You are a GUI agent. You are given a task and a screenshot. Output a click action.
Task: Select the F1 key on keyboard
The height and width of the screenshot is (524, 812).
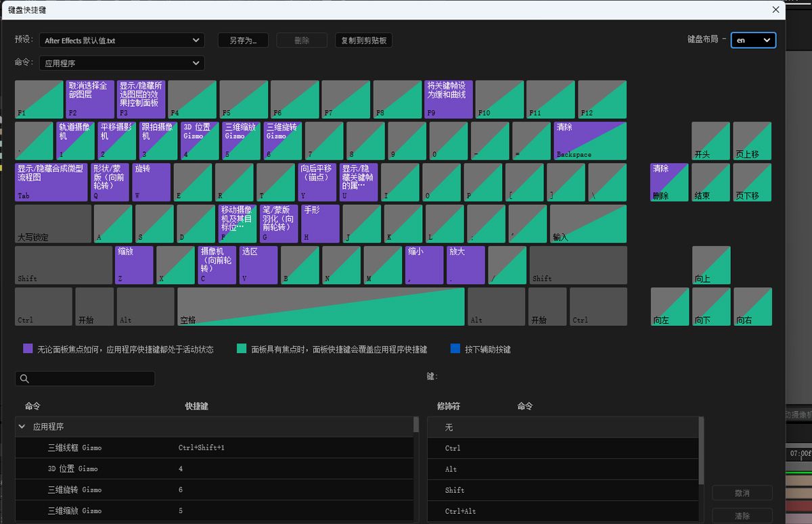[x=39, y=99]
